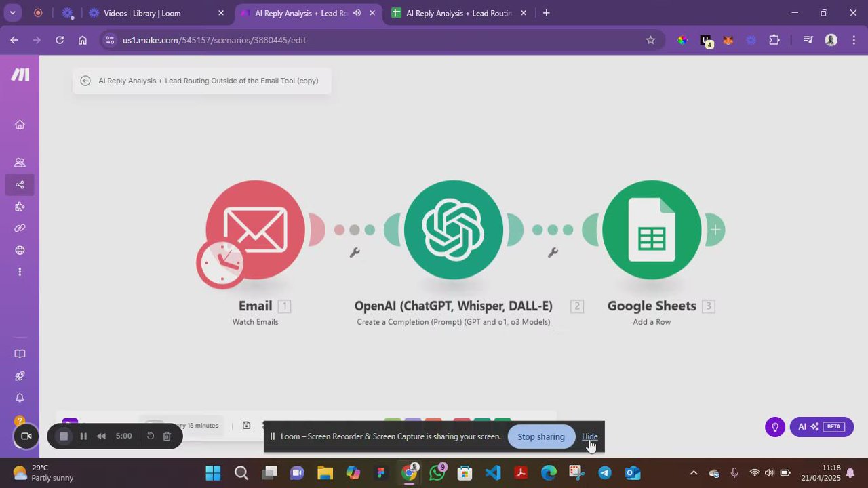The height and width of the screenshot is (488, 868).
Task: Open Windows Search in taskbar
Action: (x=241, y=472)
